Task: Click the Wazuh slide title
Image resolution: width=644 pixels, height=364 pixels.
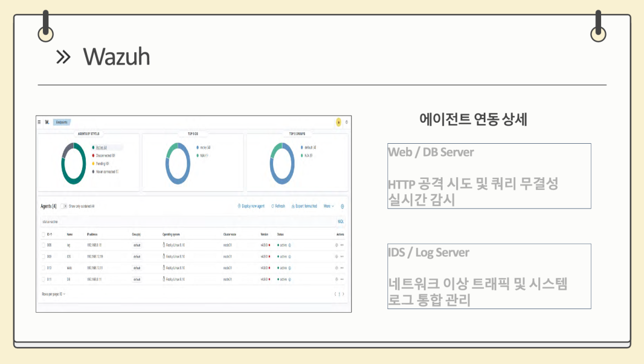Action: (117, 57)
